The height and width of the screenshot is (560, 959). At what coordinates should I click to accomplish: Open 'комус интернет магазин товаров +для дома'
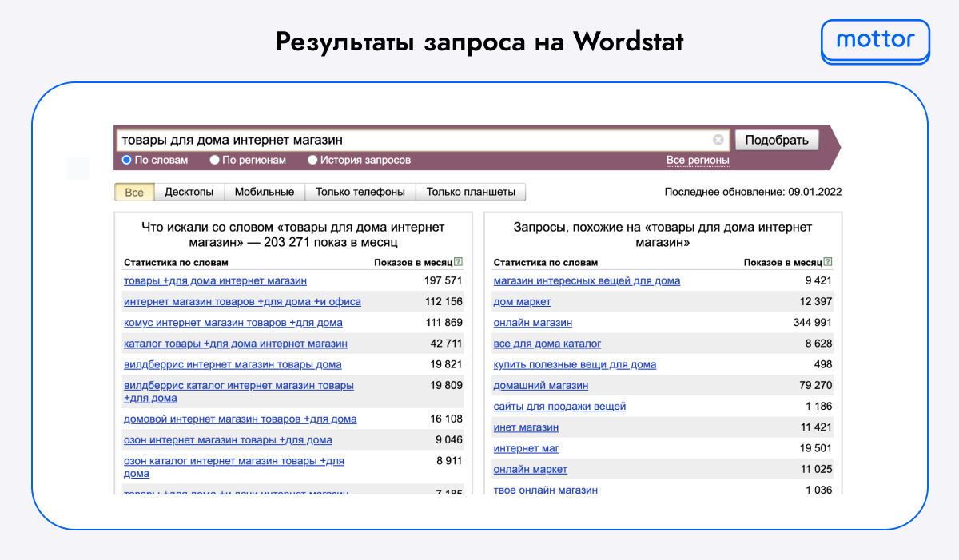pos(233,323)
